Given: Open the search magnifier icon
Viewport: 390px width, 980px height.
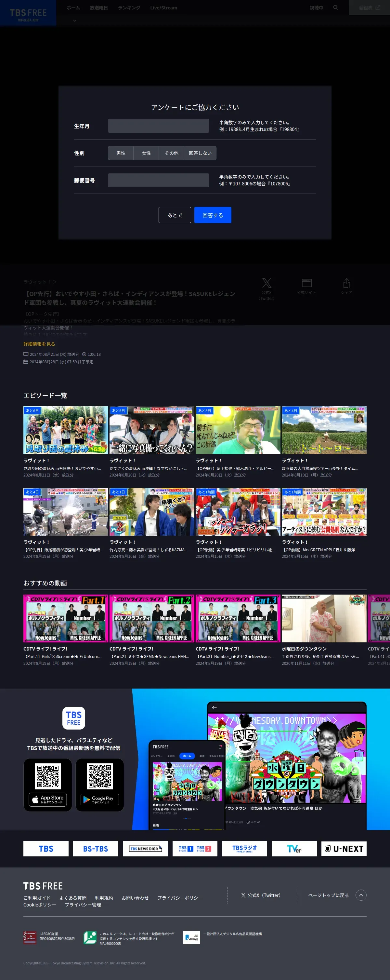Looking at the screenshot, I should 335,7.
